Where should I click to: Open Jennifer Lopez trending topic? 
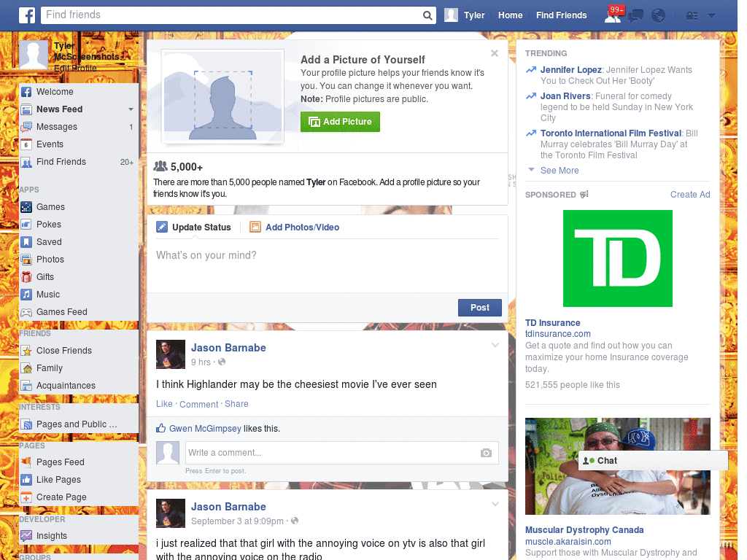pyautogui.click(x=570, y=70)
